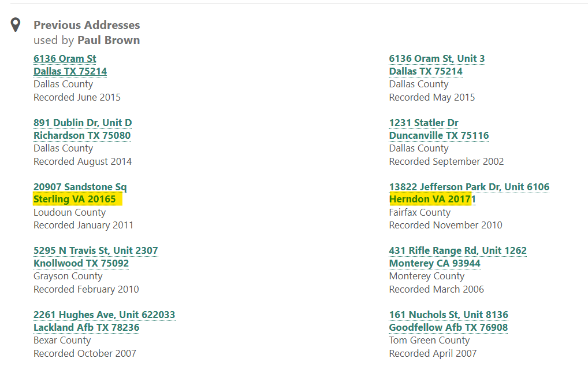This screenshot has height=373, width=588.
Task: Open the 1231 Statler Dr address
Action: click(x=423, y=123)
